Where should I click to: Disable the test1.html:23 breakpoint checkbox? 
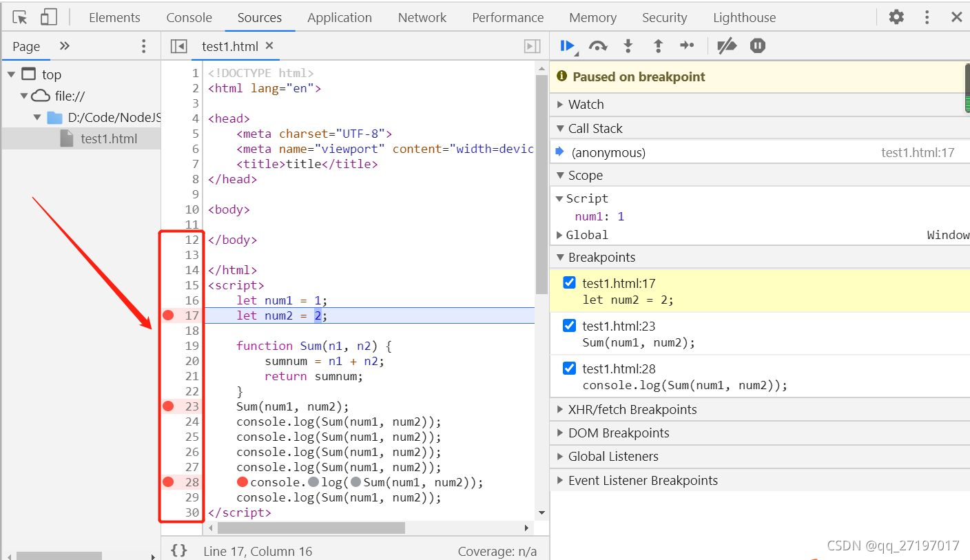tap(569, 325)
